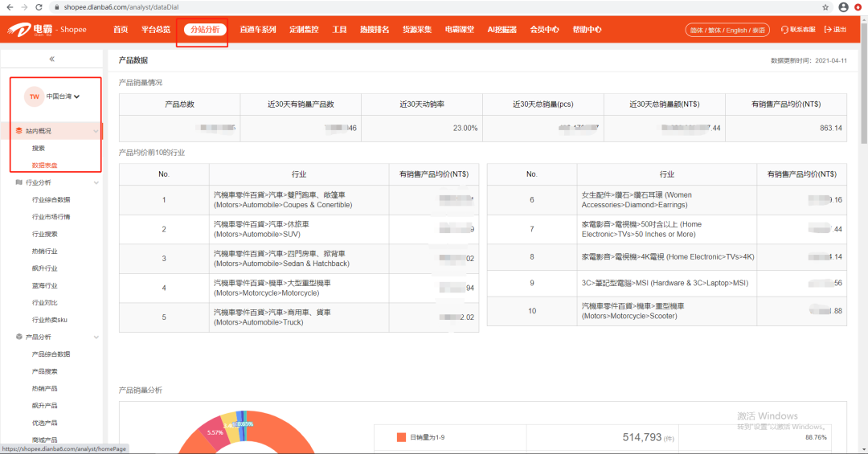Viewport: 868px width, 454px height.
Task: Open 热销行业 in the sidebar
Action: pos(44,251)
